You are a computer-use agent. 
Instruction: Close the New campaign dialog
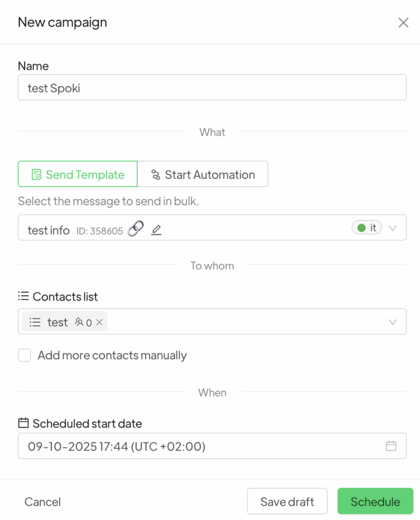pyautogui.click(x=403, y=23)
